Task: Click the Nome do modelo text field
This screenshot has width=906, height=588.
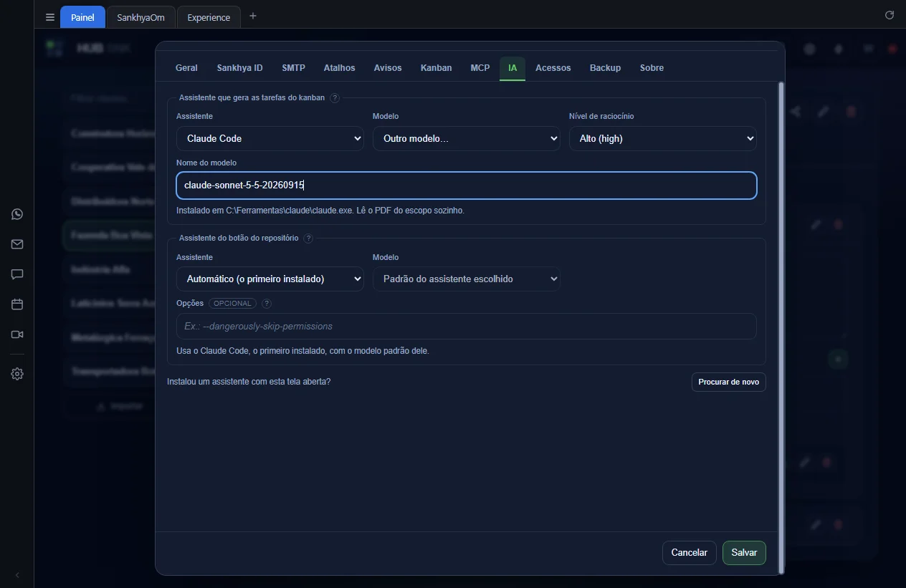Action: (x=467, y=185)
